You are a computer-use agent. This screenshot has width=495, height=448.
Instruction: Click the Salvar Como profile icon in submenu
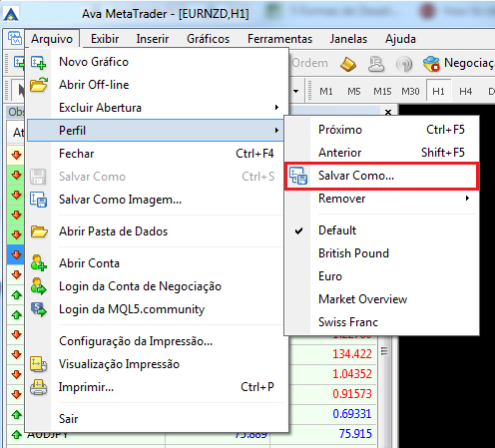pyautogui.click(x=298, y=176)
